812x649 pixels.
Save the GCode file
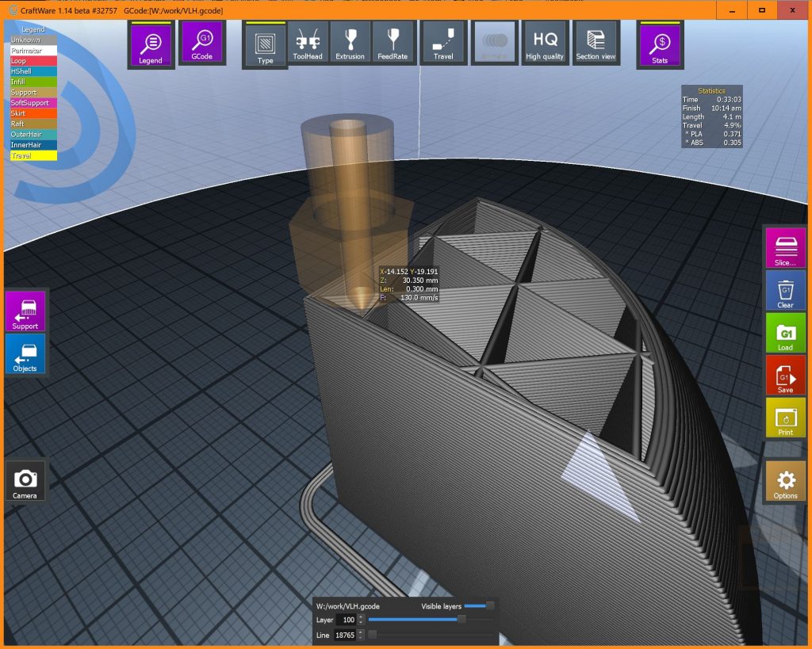pos(785,376)
